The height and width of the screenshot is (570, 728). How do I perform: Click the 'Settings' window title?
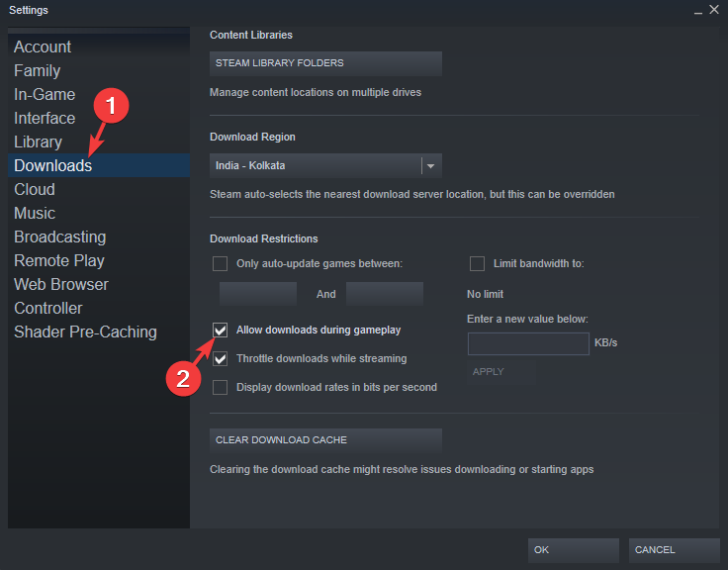(x=29, y=10)
